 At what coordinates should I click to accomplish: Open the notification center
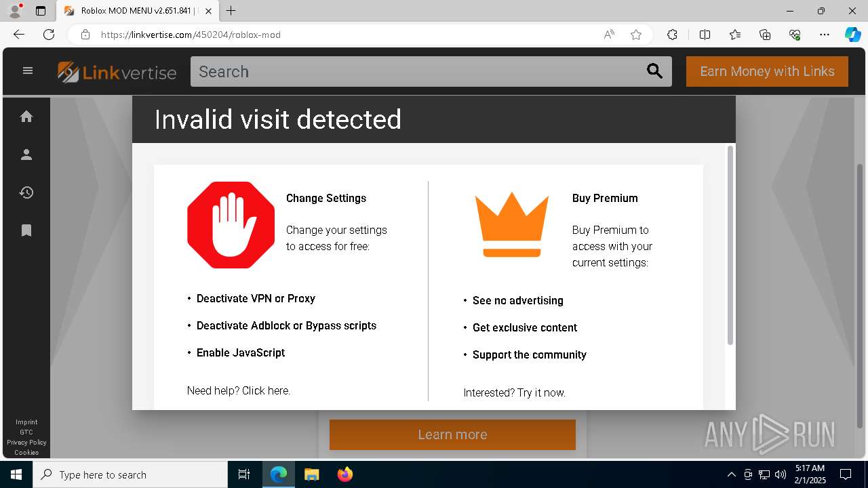pyautogui.click(x=846, y=474)
